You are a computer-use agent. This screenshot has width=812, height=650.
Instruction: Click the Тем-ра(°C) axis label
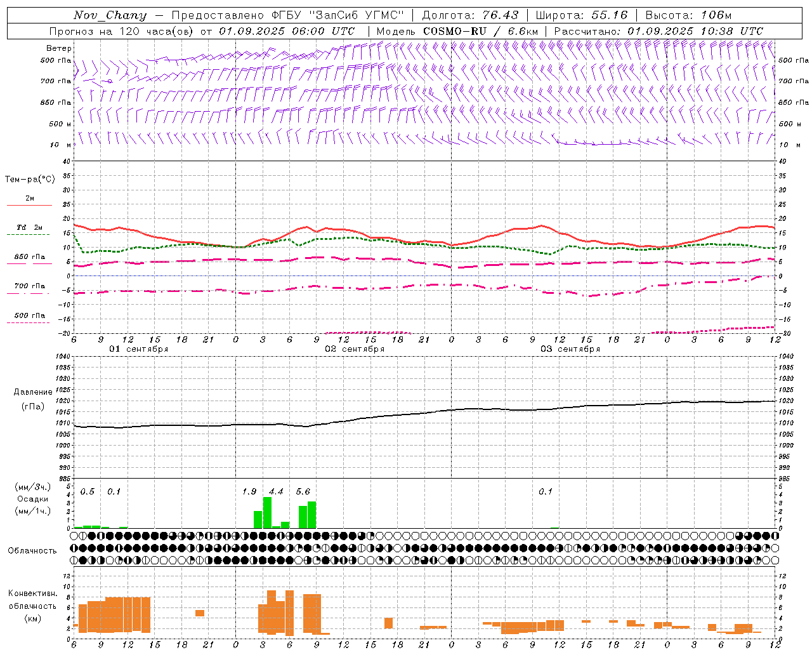click(30, 180)
